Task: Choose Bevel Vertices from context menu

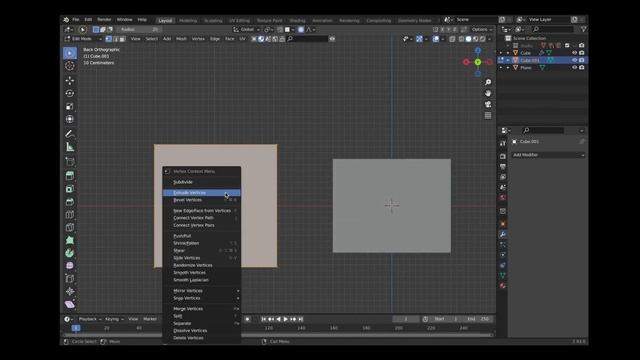Action: 202,200
